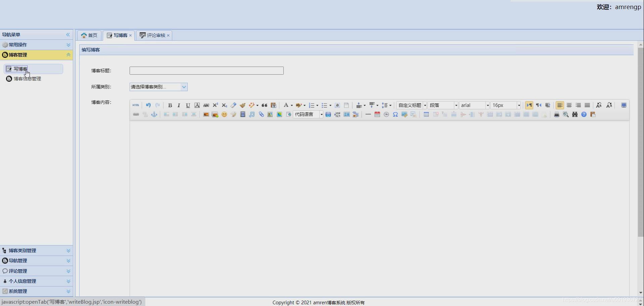
Task: Toggle center alignment
Action: (569, 105)
